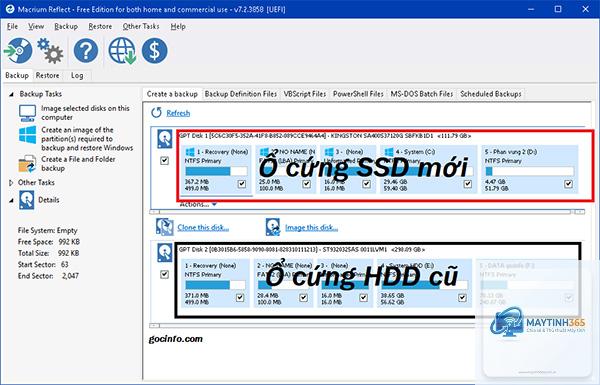Click the Clone this disk icon
This screenshot has width=600, height=385.
pos(165,227)
